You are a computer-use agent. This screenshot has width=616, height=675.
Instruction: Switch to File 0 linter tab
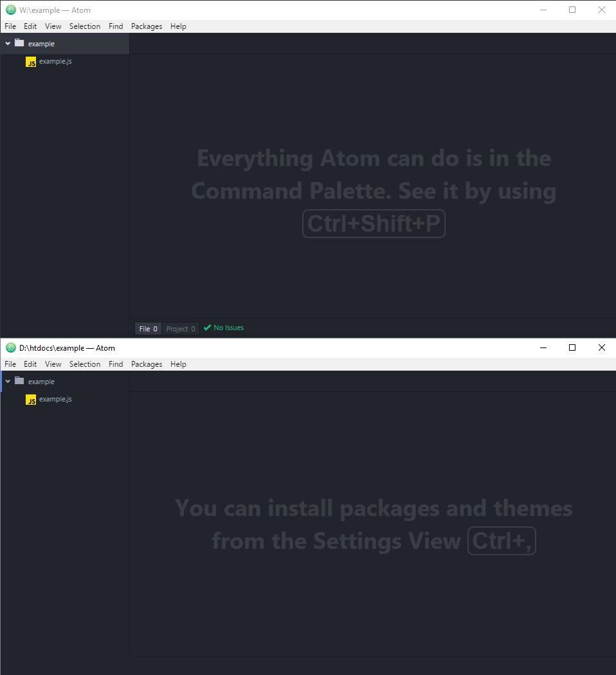pos(149,328)
